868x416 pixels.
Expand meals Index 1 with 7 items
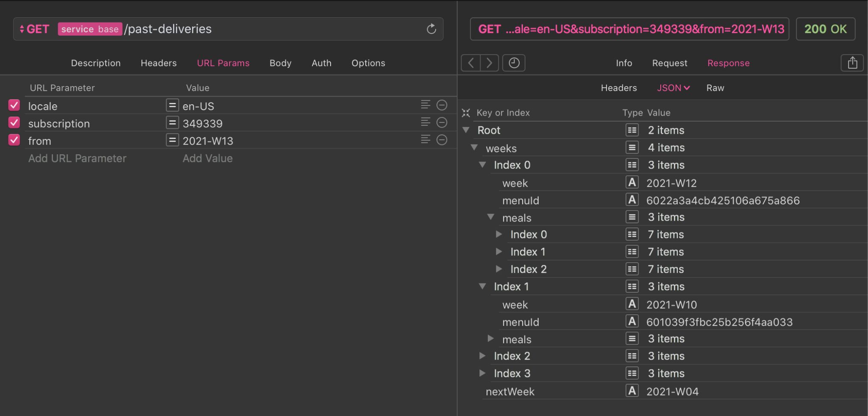pos(499,252)
